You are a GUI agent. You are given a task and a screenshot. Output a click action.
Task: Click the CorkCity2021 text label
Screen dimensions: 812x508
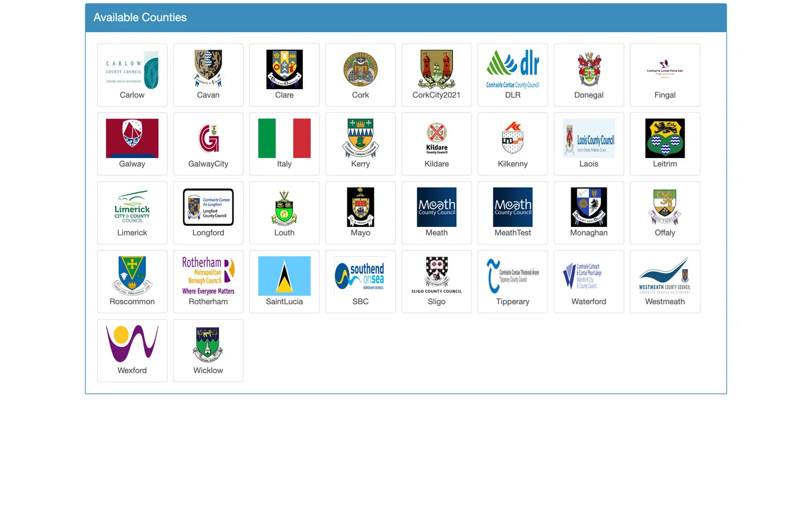pyautogui.click(x=436, y=95)
